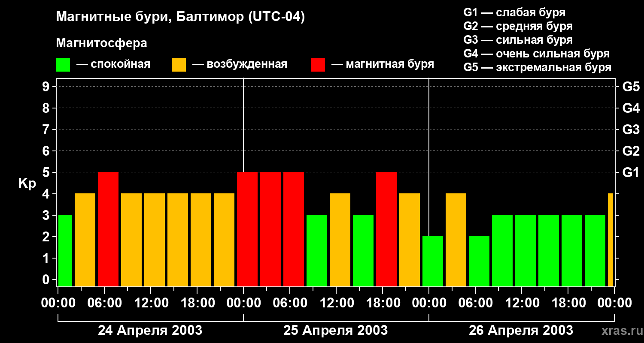Click the green 'спокойная' legend swatch
The height and width of the screenshot is (343, 644).
click(63, 65)
